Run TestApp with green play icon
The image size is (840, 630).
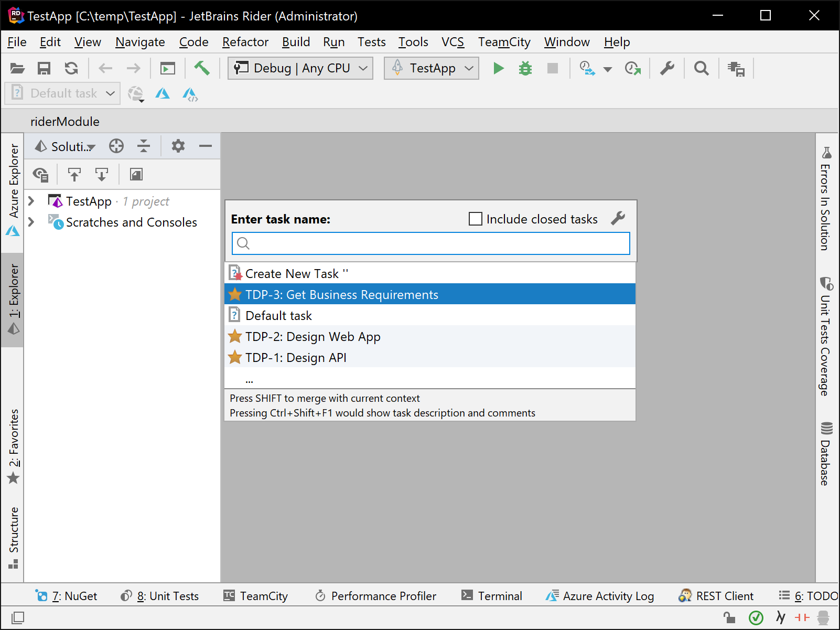click(x=499, y=68)
